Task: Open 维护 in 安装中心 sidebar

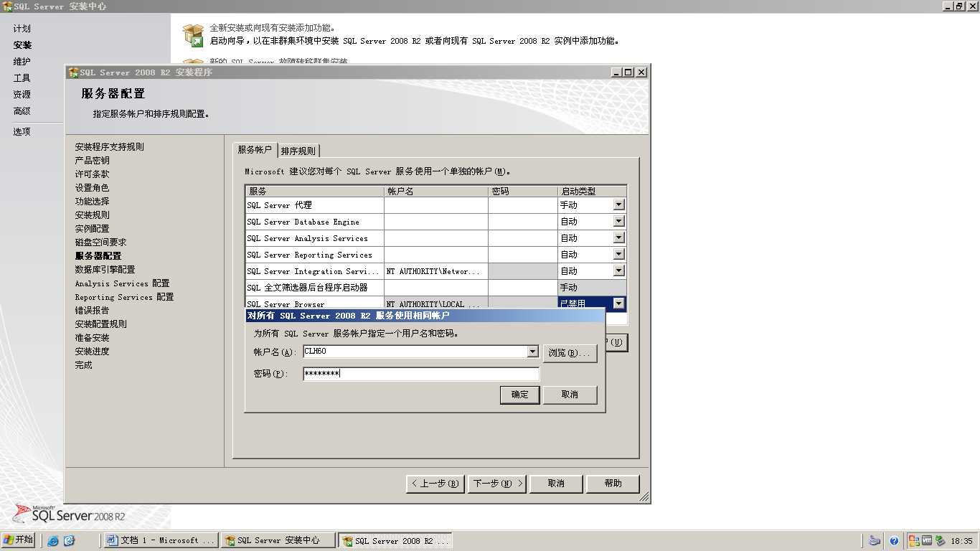Action: [22, 62]
